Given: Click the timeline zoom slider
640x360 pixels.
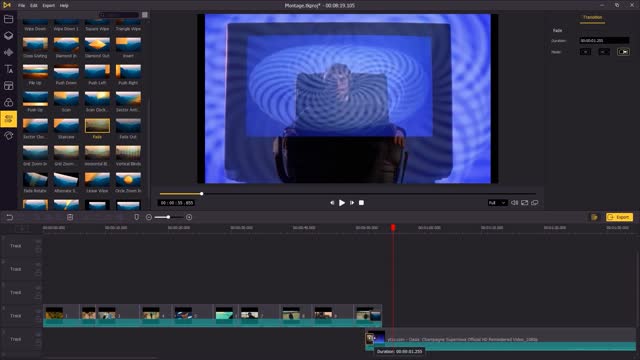Looking at the screenshot, I should (168, 217).
